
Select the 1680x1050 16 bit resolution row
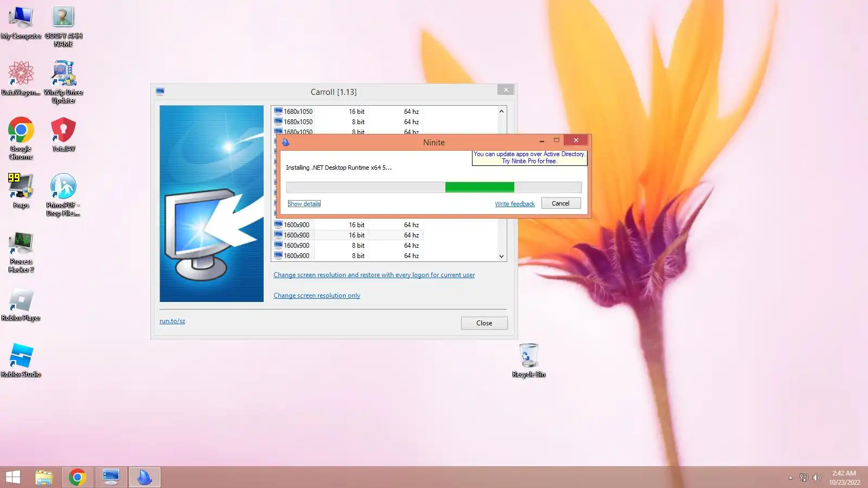(347, 112)
